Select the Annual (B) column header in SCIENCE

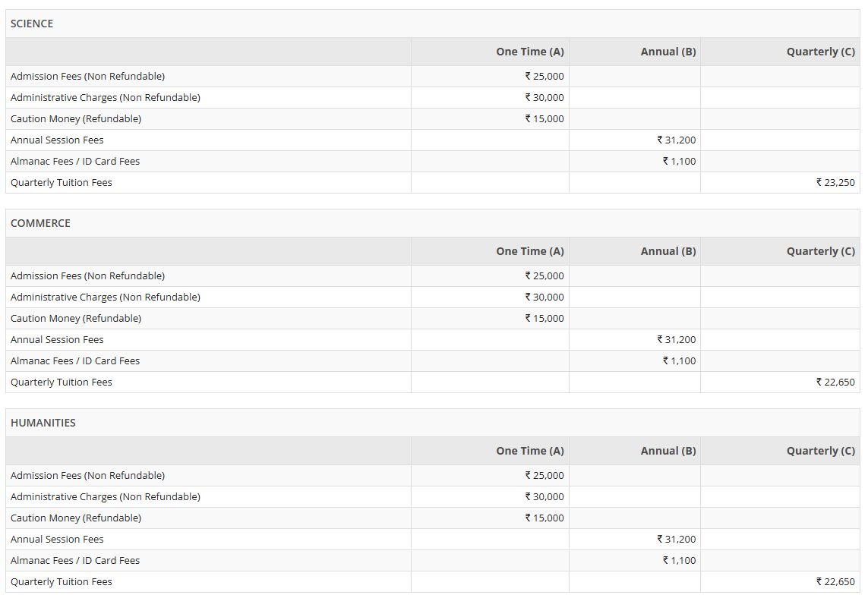[668, 52]
